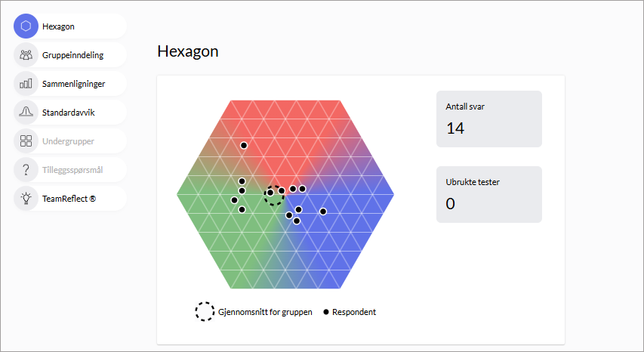Click the Undergrupper grid icon
This screenshot has height=352, width=644.
tap(26, 140)
